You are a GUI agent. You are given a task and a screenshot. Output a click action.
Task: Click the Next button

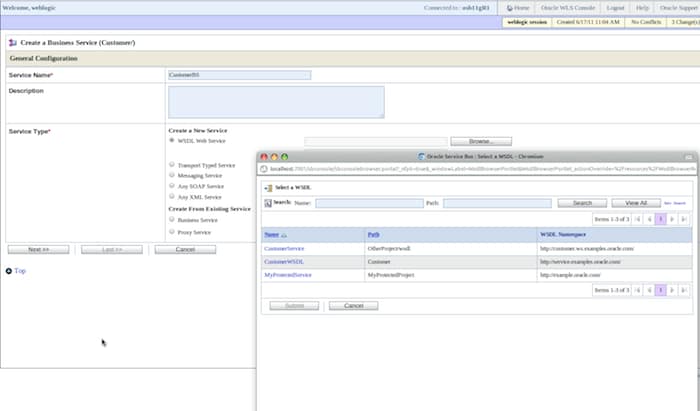tap(38, 249)
